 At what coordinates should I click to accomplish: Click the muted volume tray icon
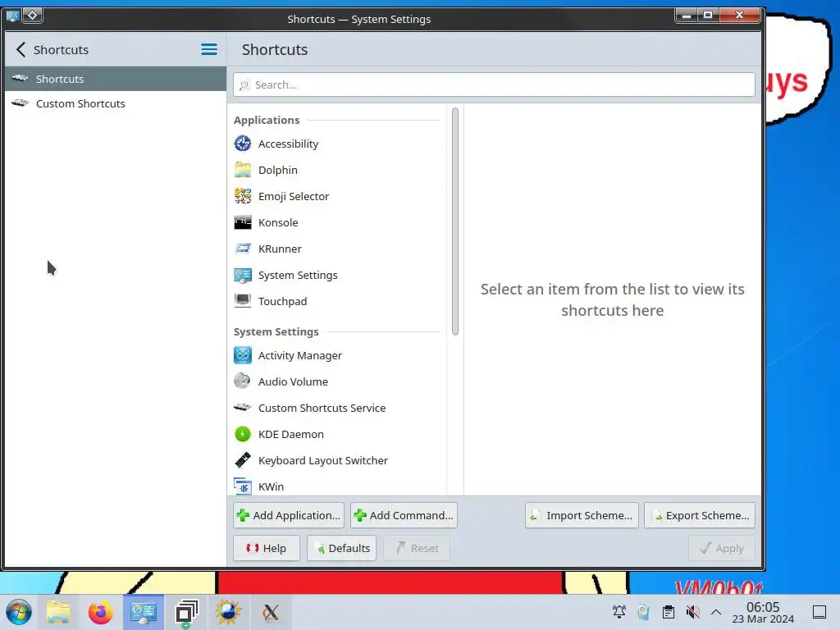coord(692,612)
